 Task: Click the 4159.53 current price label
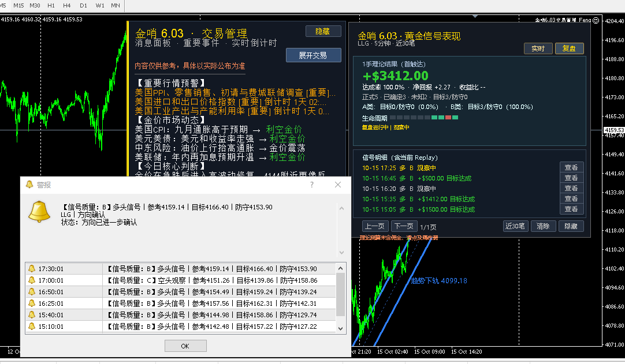[614, 130]
